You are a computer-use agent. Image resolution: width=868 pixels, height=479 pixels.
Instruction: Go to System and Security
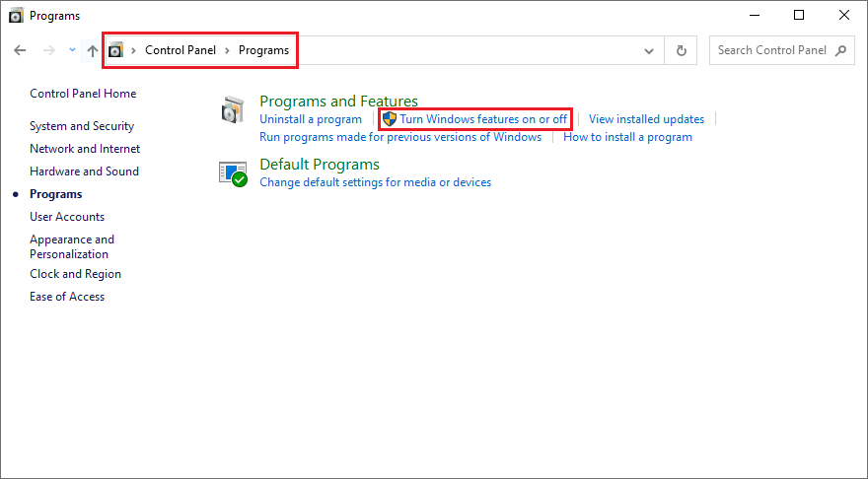[82, 126]
